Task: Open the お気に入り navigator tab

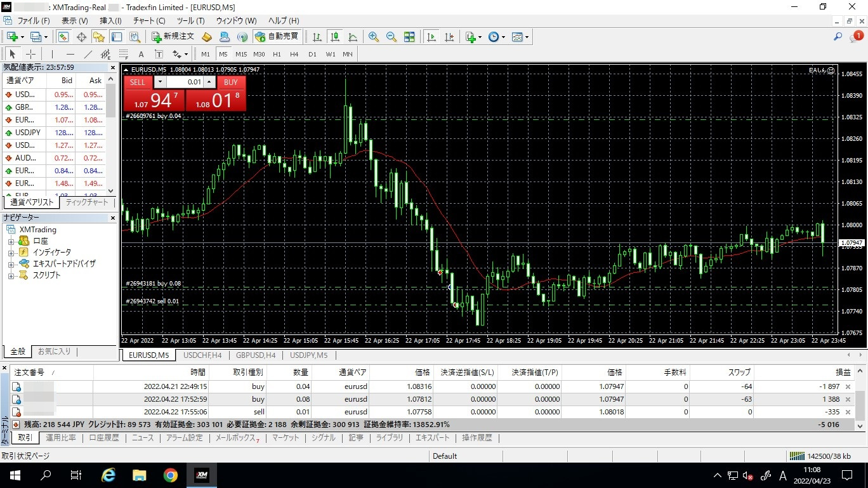Action: coord(54,352)
